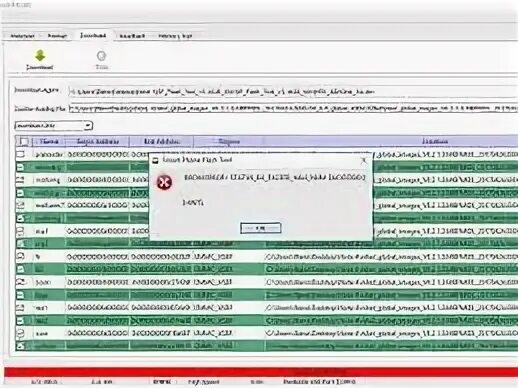Select the Download tab

93,35
